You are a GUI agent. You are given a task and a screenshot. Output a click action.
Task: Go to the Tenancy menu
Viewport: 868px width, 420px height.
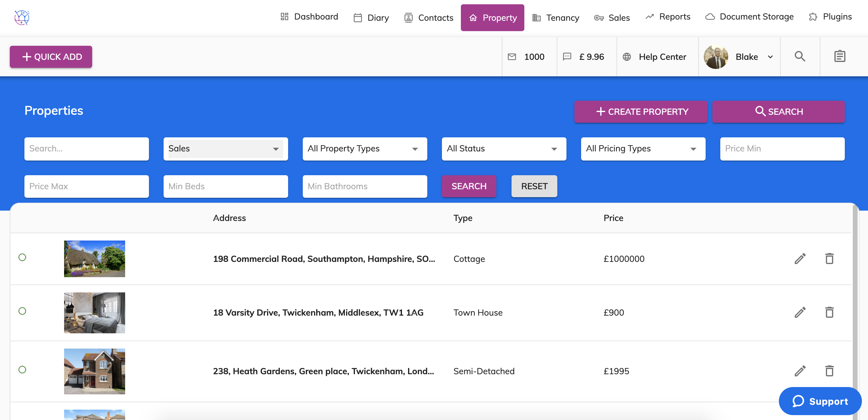click(556, 17)
